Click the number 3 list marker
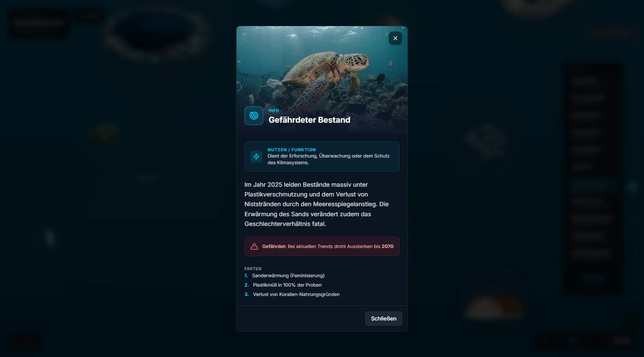The height and width of the screenshot is (357, 644). tap(247, 294)
